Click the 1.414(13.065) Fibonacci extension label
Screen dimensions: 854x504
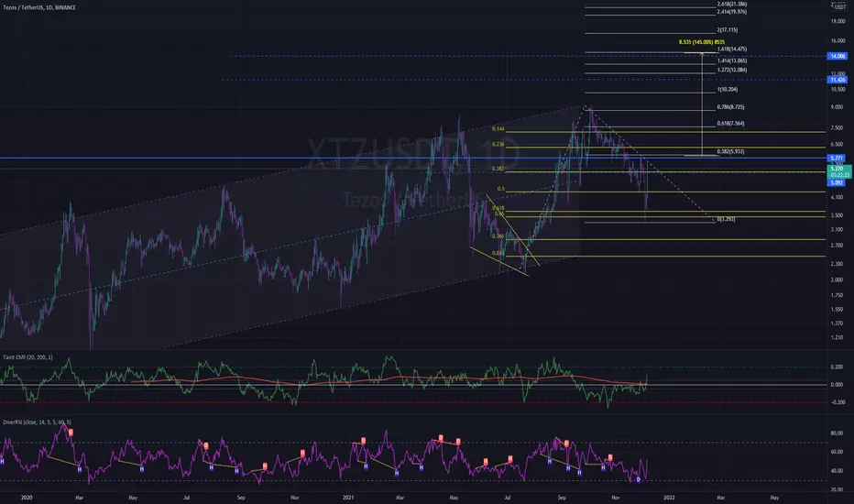732,61
